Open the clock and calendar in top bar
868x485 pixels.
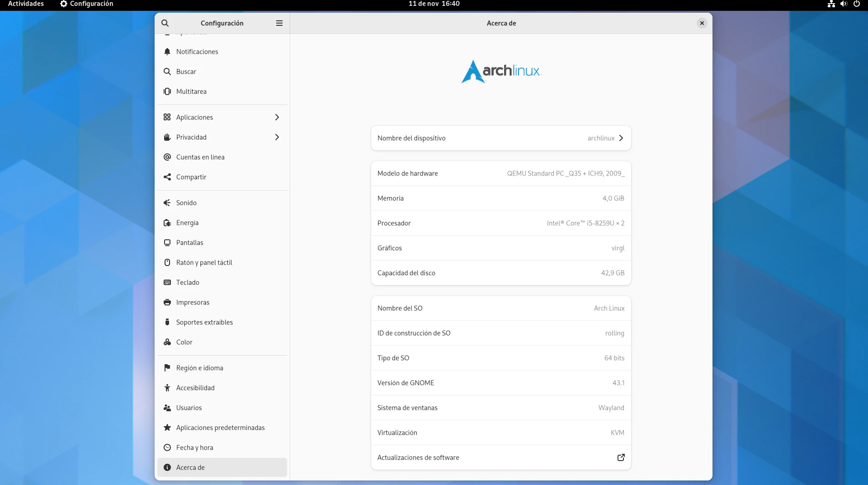434,4
